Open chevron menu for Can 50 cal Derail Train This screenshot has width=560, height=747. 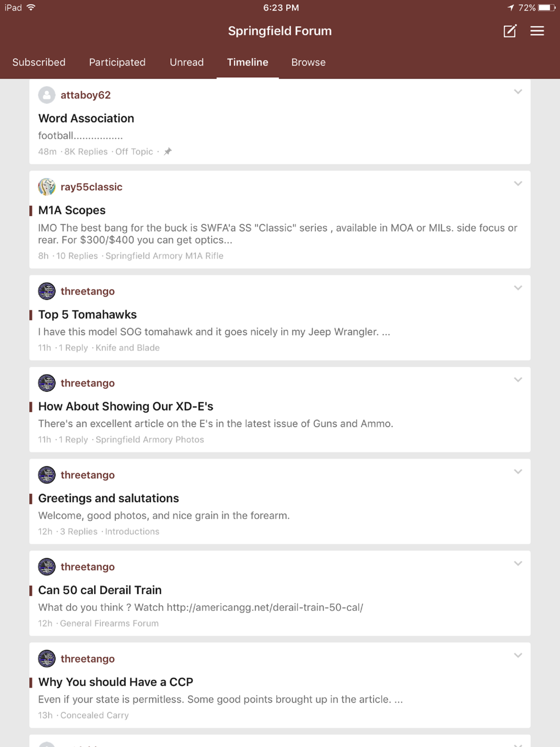(518, 563)
